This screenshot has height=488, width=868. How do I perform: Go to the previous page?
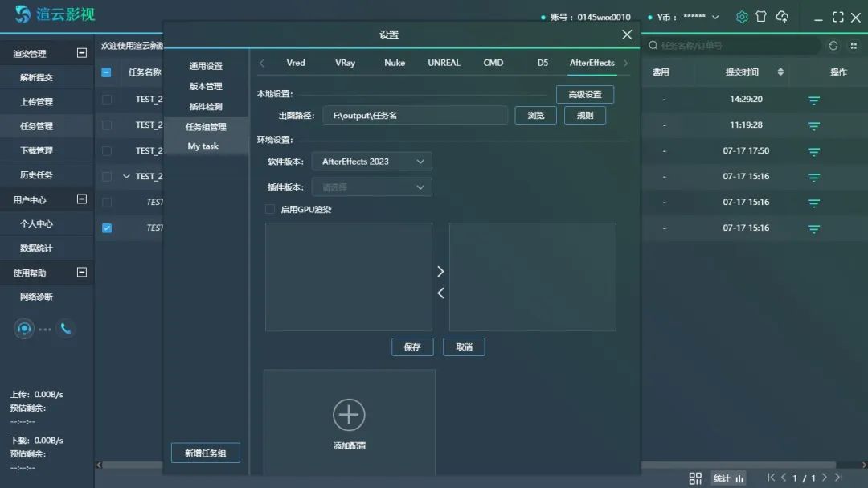784,477
